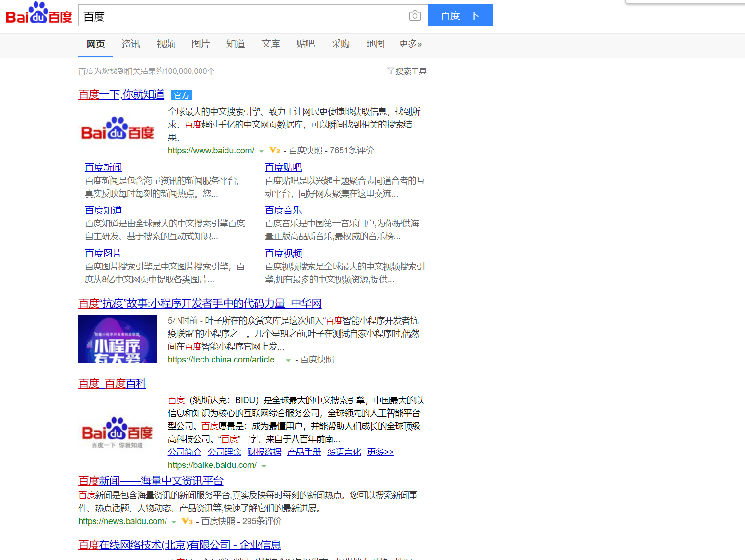Click the V3 badge beside www.baidu.com
745x560 pixels.
[275, 151]
